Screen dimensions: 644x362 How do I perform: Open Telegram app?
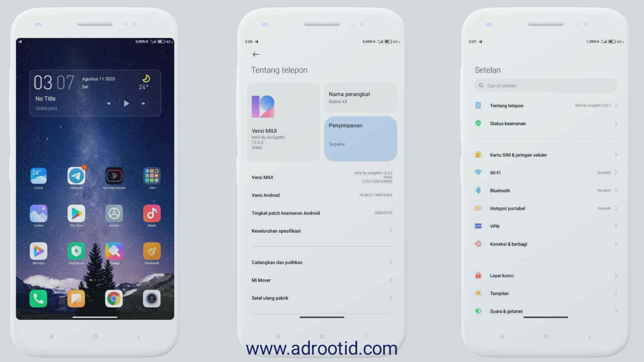75,176
